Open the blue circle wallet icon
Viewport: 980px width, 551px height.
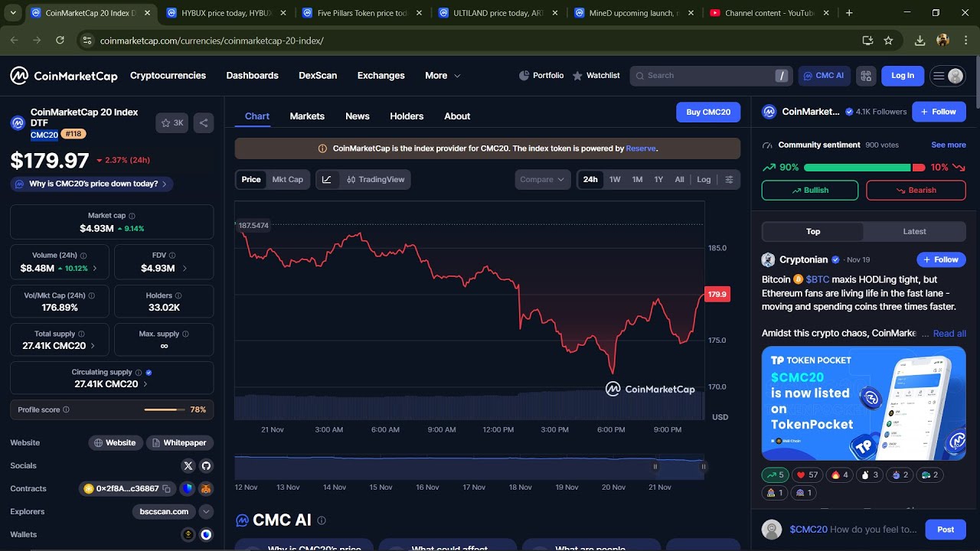click(x=206, y=534)
